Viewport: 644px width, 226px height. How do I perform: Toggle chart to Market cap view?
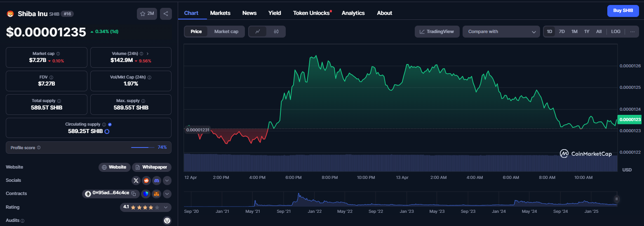coord(226,31)
